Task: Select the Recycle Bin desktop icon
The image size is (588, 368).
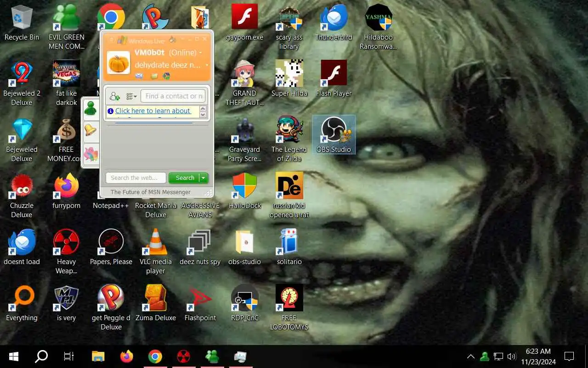Action: pyautogui.click(x=22, y=23)
